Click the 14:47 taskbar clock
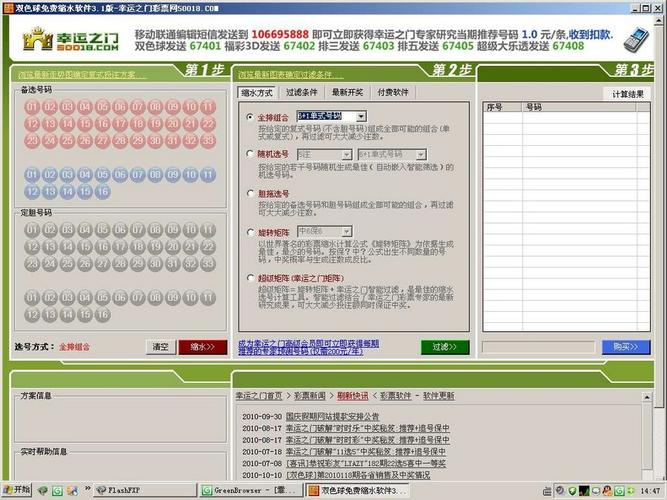667x500 pixels. [650, 491]
